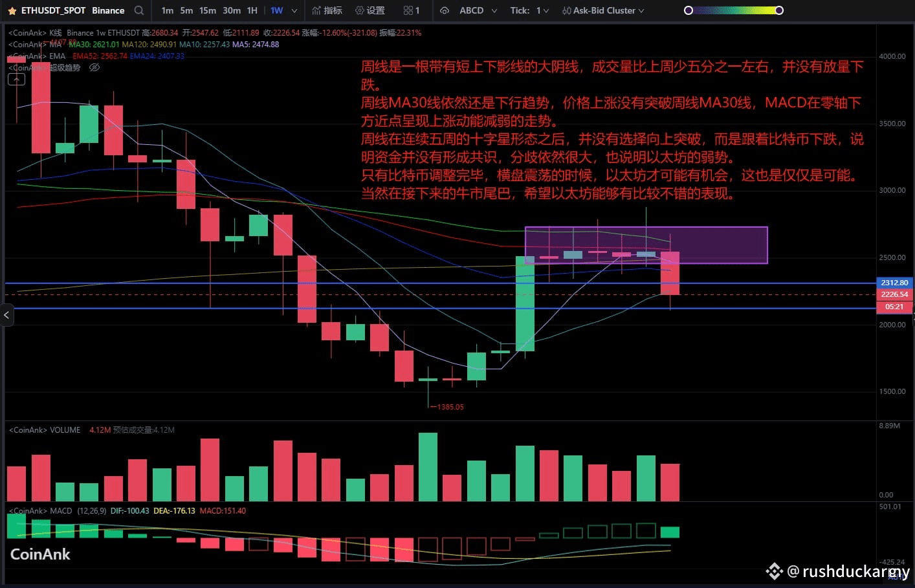Open the symbol search magnifier
The height and width of the screenshot is (588, 915).
tap(139, 10)
